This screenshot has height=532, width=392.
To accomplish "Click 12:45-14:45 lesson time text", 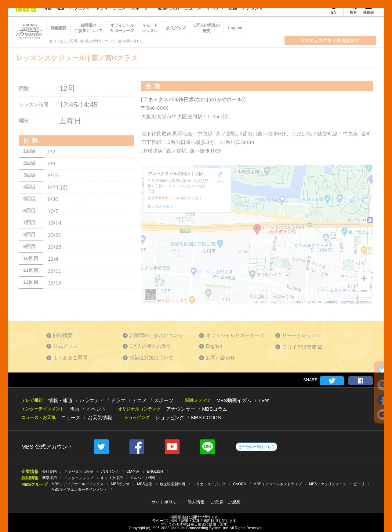I will pos(78,105).
